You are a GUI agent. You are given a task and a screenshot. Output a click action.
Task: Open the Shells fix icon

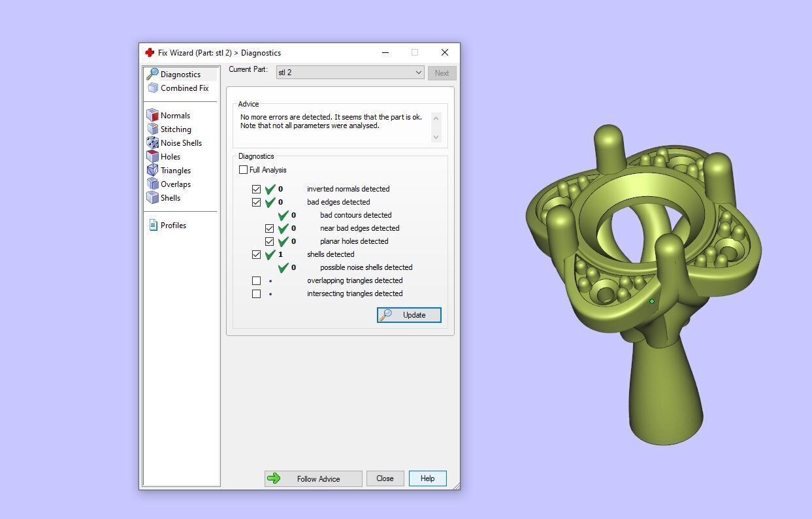[153, 197]
